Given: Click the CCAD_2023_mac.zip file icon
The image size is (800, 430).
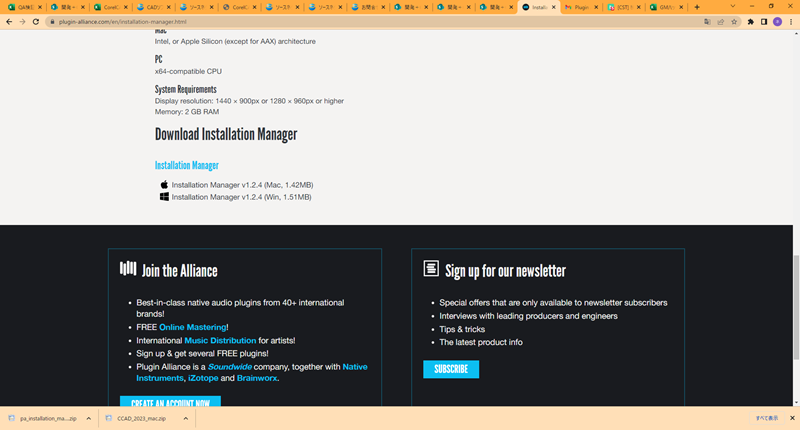Looking at the screenshot, I should point(109,418).
